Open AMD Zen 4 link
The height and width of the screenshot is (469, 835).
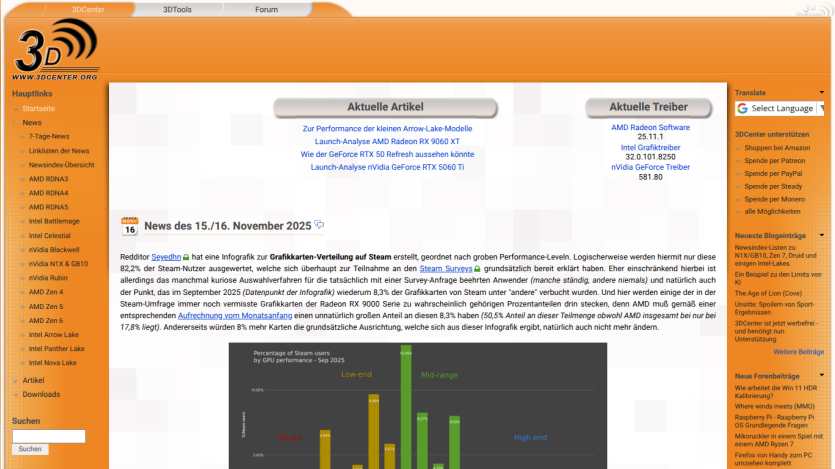pyautogui.click(x=46, y=292)
